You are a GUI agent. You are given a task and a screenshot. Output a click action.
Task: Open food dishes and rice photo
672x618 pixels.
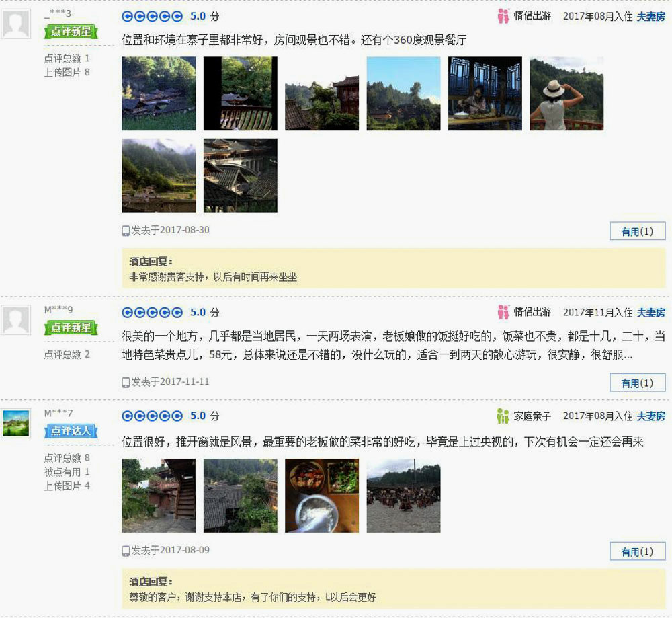322,496
